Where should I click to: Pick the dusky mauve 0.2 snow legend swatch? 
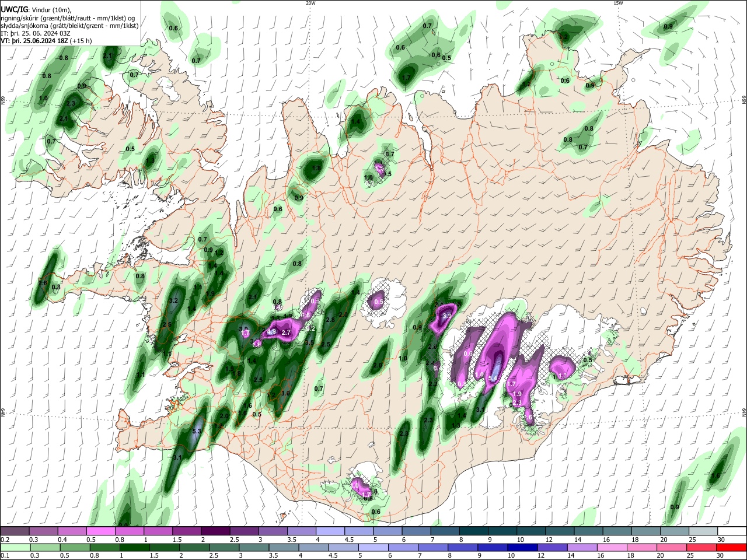[14, 531]
